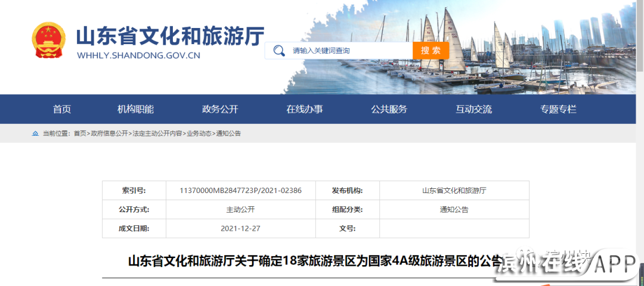Viewport: 644px width, 286px height.
Task: Click the 山东省文化和旅游厅 site title
Action: point(170,37)
